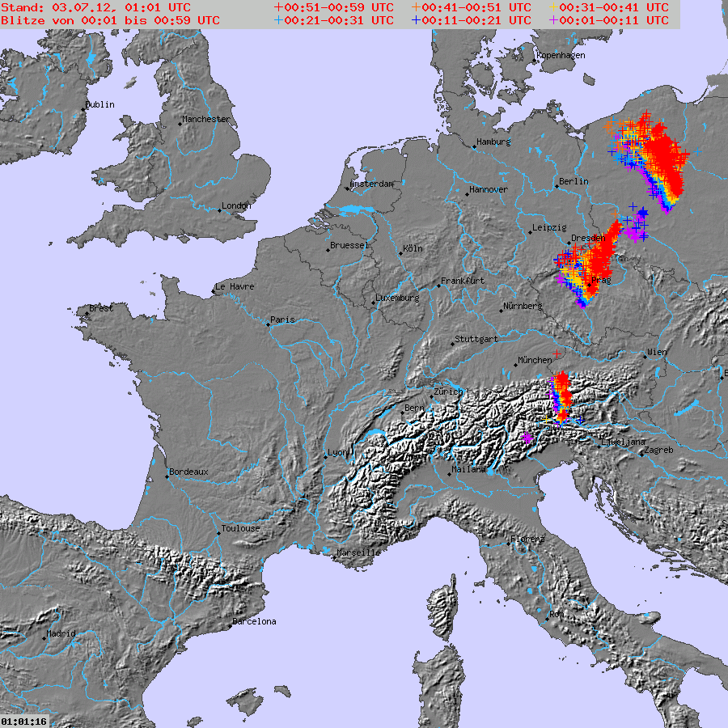Image resolution: width=728 pixels, height=728 pixels.
Task: Click the dark blue plus for 00:11-00:21
Action: pos(416,20)
